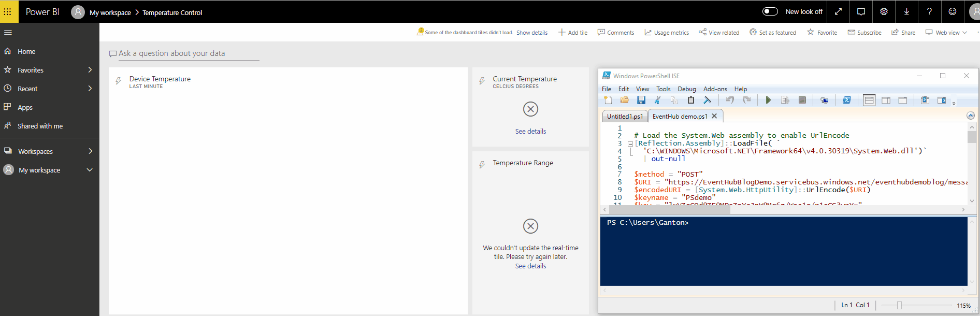This screenshot has height=316, width=980.
Task: Share the dashboard
Action: (903, 33)
